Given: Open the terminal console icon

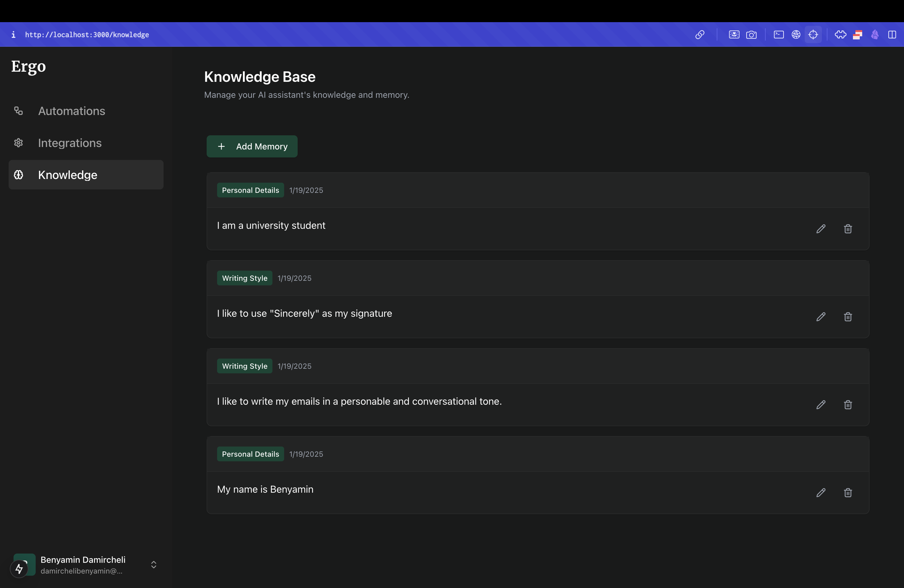Looking at the screenshot, I should coord(779,34).
